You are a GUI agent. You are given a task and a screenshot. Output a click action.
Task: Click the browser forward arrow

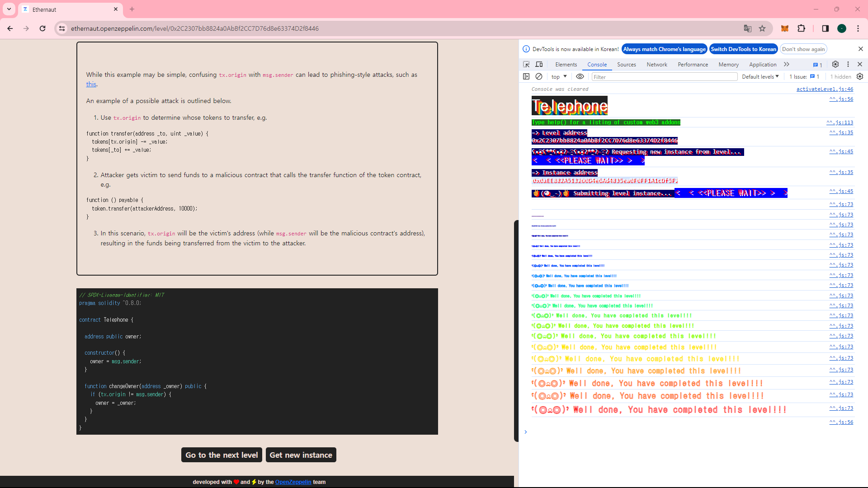click(x=26, y=28)
